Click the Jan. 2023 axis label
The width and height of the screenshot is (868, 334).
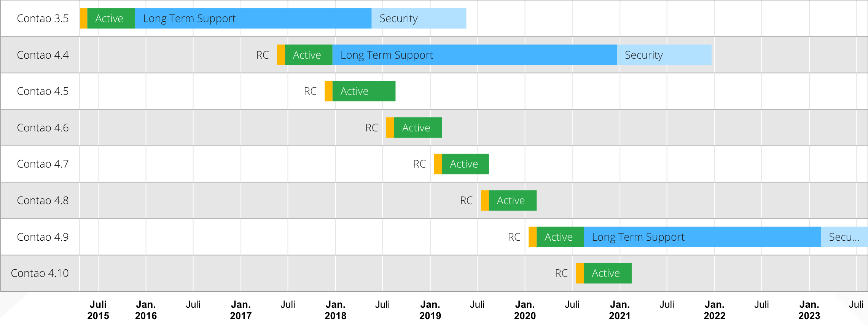pyautogui.click(x=809, y=310)
